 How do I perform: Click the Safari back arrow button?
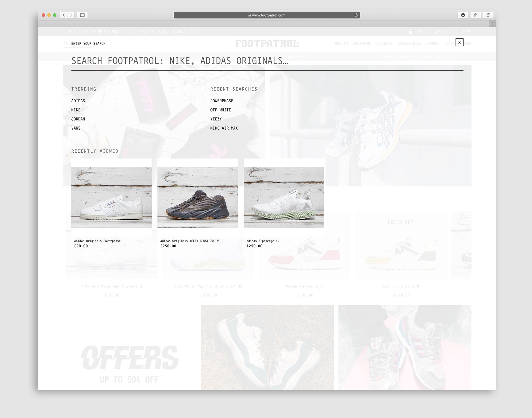point(64,15)
